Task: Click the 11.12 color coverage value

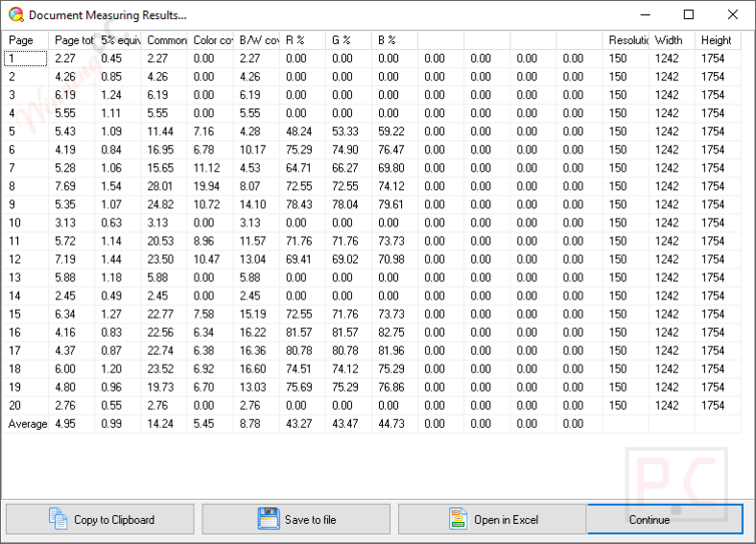Action: [206, 168]
